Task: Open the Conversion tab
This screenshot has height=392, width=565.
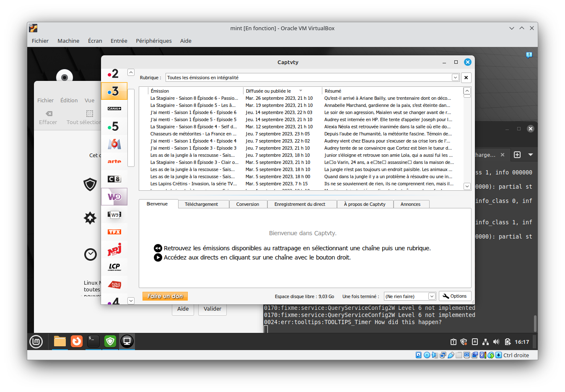Action: tap(247, 204)
